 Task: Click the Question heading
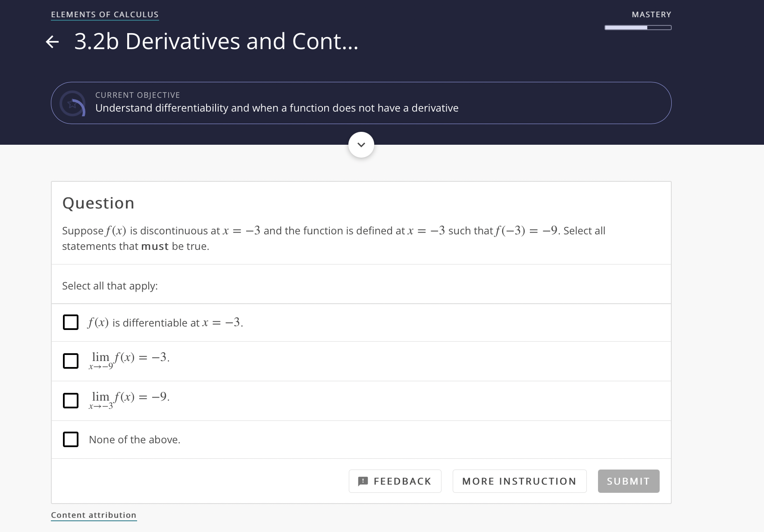point(98,202)
